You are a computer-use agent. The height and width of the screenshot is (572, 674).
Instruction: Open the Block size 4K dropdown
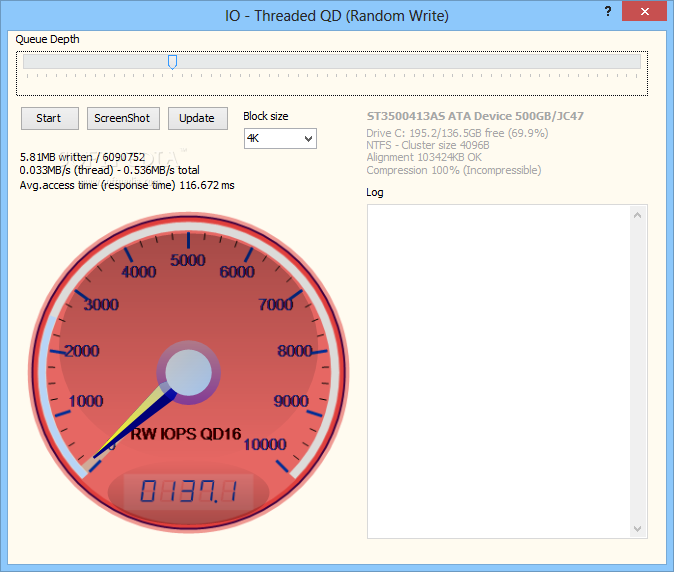click(x=280, y=138)
